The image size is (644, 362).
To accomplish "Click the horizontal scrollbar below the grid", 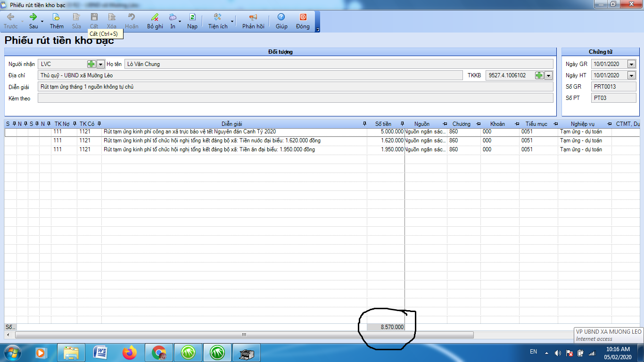I will (x=244, y=335).
